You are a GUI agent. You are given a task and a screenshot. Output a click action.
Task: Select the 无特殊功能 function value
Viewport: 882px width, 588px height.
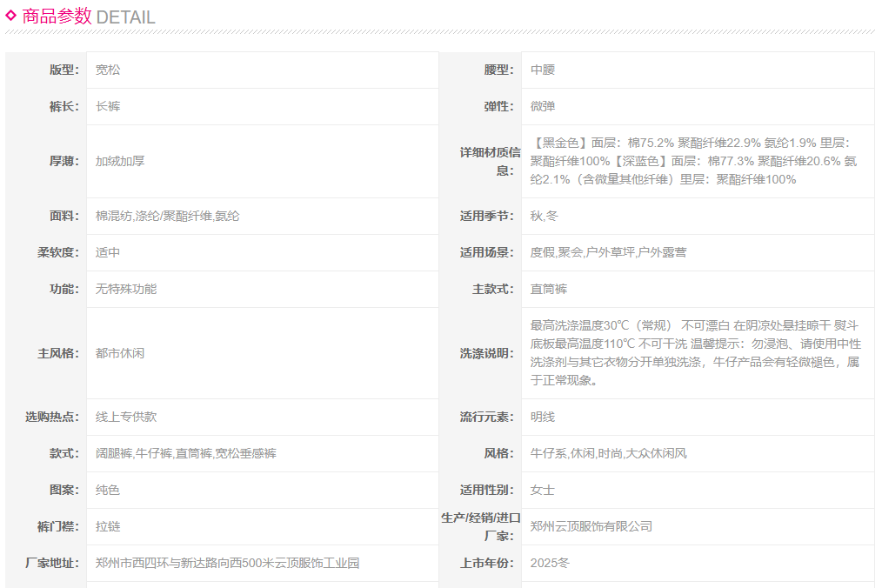pos(126,289)
